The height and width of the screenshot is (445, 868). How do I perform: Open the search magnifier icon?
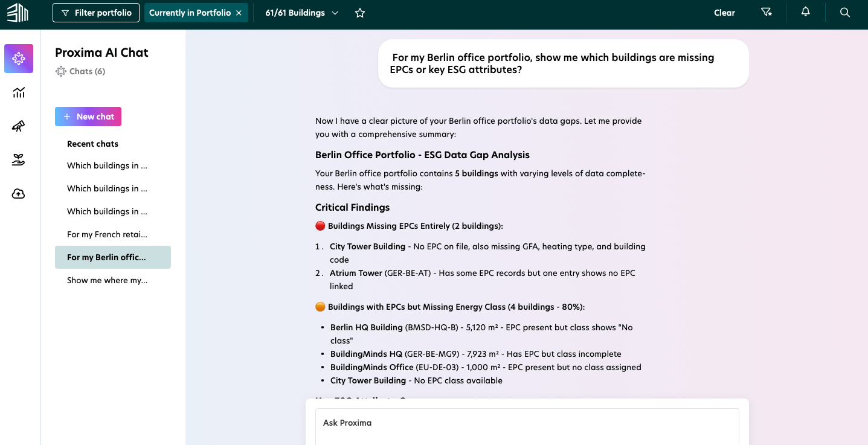[845, 13]
